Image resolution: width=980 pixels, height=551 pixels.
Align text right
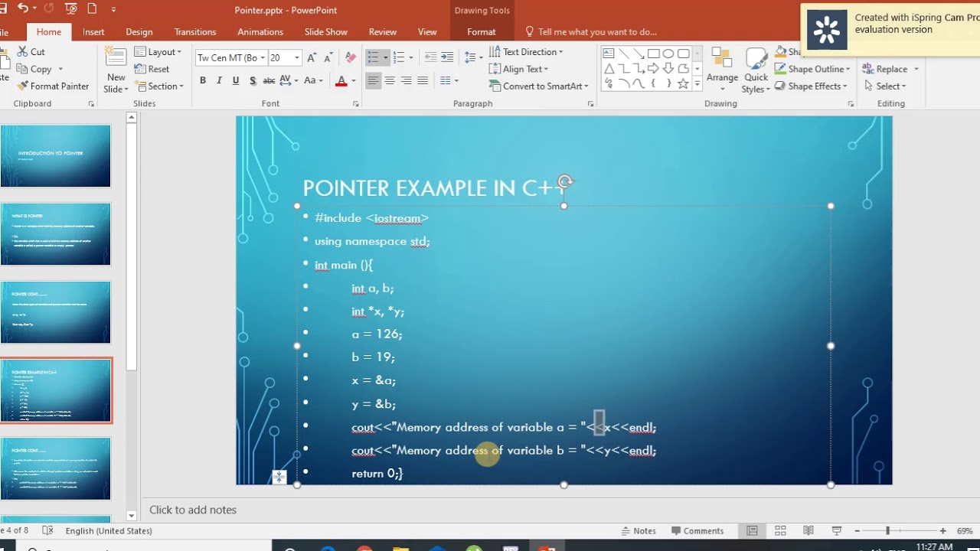click(x=406, y=80)
